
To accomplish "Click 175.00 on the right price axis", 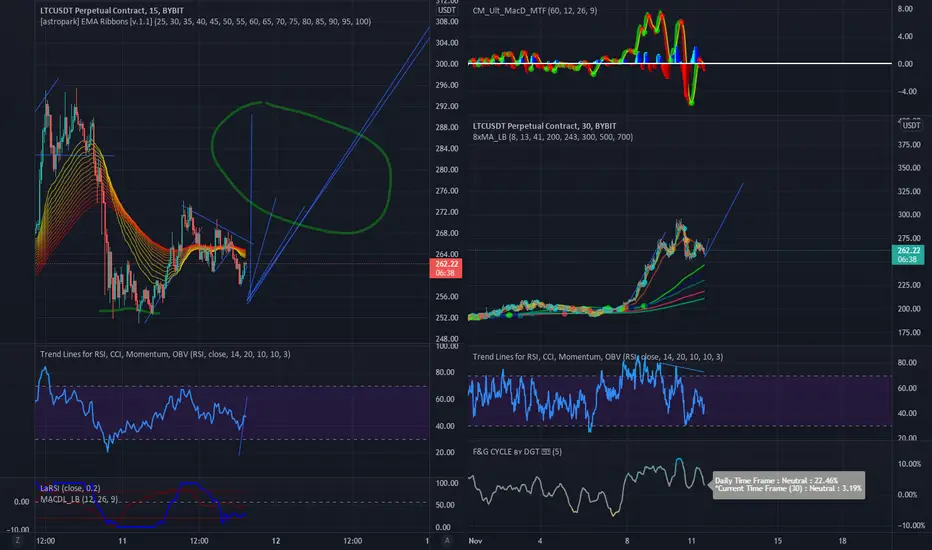I will [909, 332].
